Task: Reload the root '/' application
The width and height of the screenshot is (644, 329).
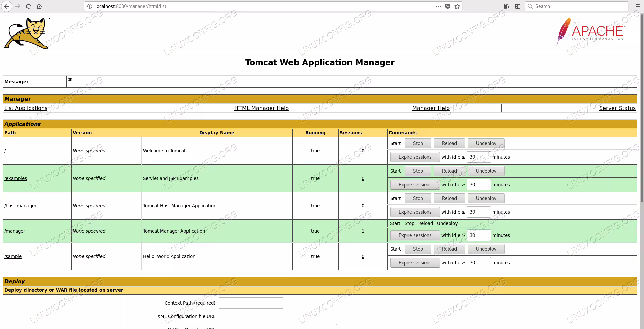Action: (x=449, y=143)
